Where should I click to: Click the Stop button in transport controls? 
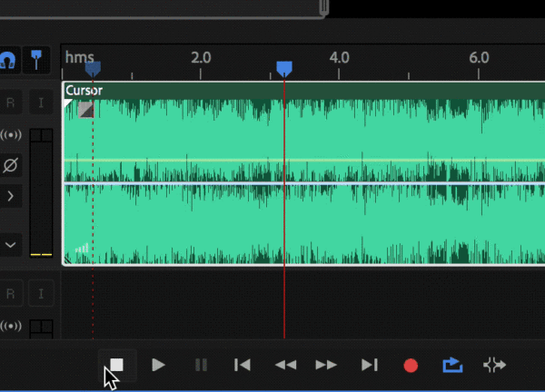tap(117, 365)
